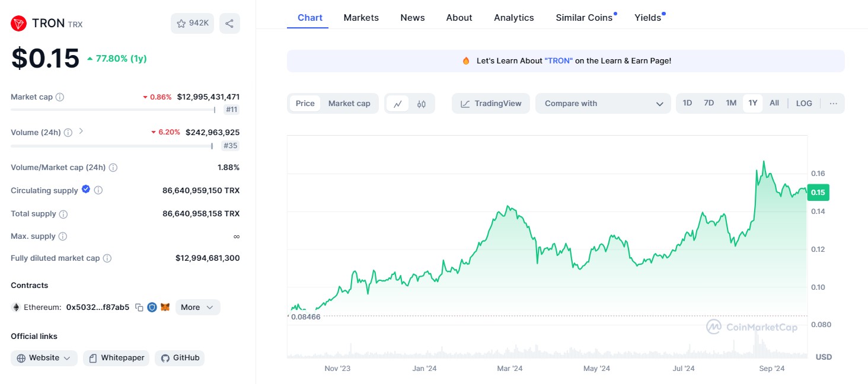Switch to candlestick chart view icon

click(422, 104)
